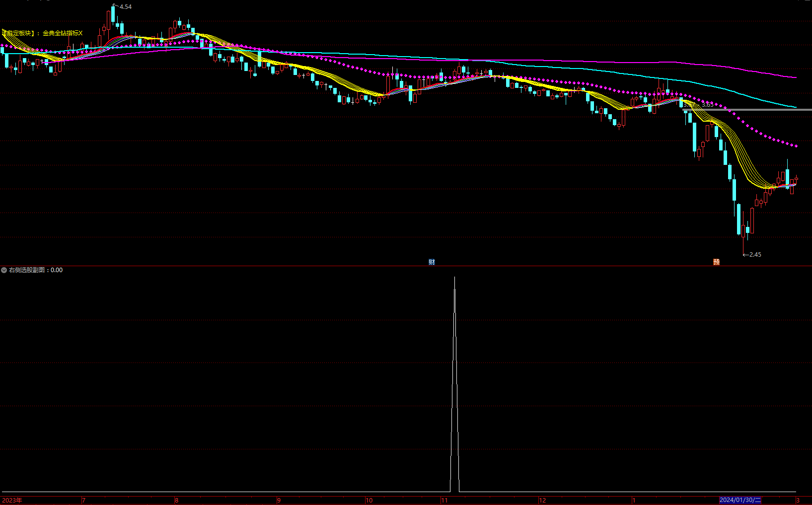Click month 7 on the time axis

click(x=83, y=500)
